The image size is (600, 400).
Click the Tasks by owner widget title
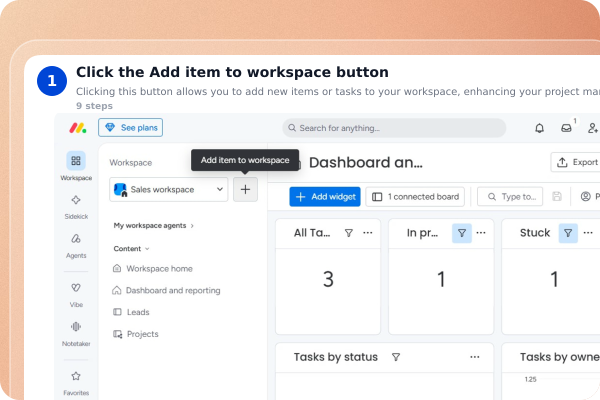[560, 357]
